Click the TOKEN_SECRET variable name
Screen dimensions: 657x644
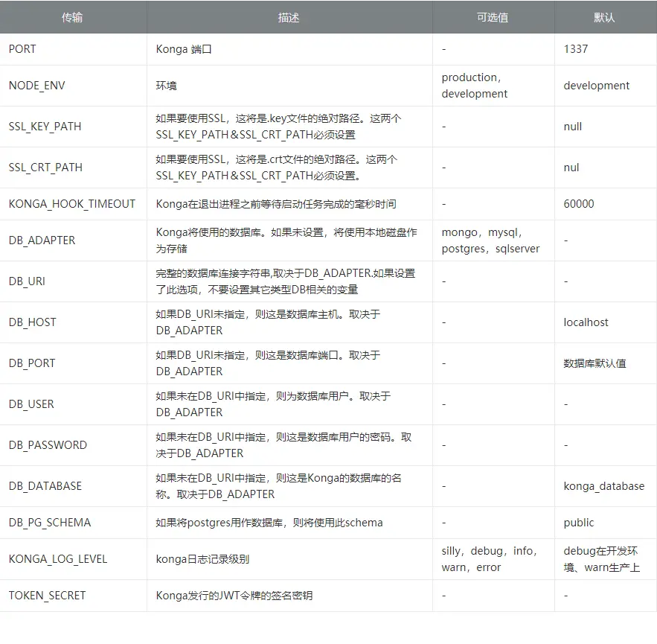47,596
